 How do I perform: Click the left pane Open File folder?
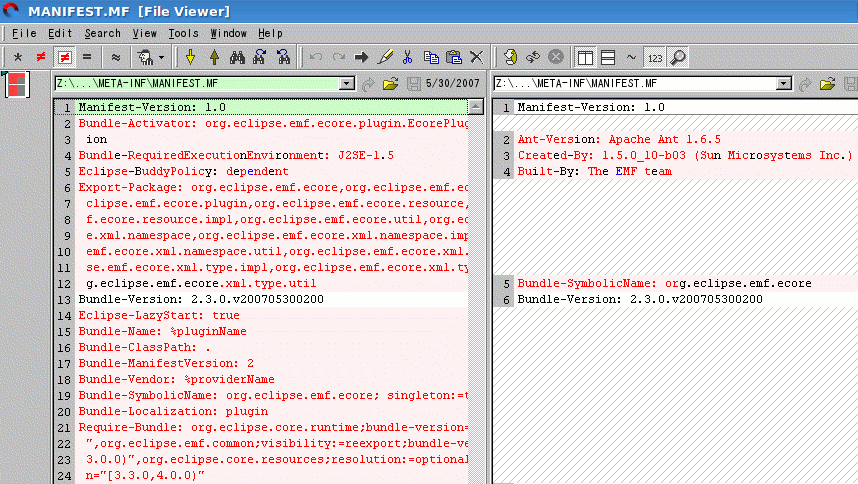click(x=391, y=84)
